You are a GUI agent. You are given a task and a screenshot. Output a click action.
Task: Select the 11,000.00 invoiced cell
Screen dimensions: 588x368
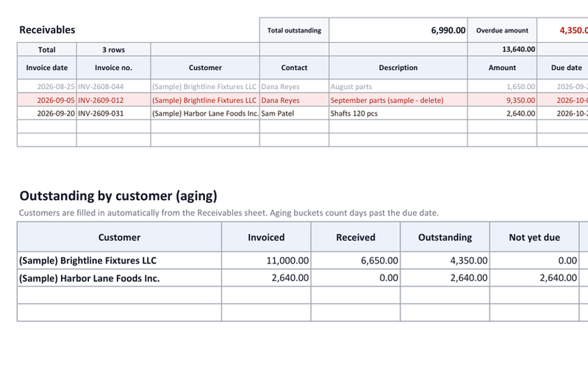tap(266, 261)
